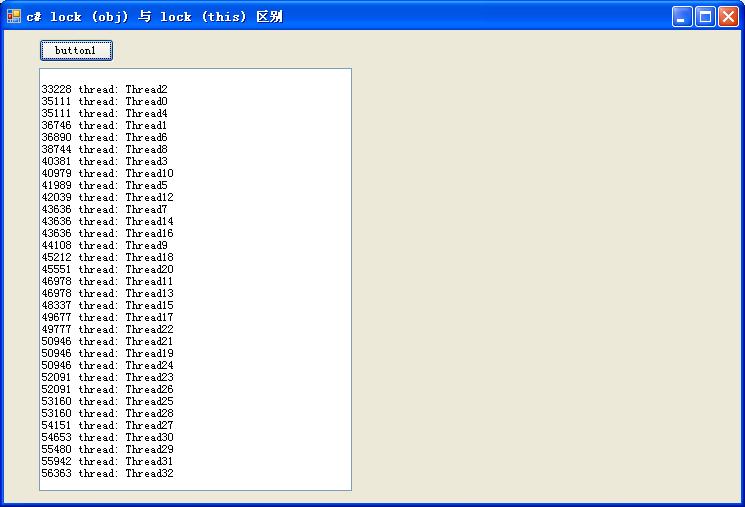Click line "38744 thread: Thread8"
The width and height of the screenshot is (745, 507).
[x=105, y=149]
